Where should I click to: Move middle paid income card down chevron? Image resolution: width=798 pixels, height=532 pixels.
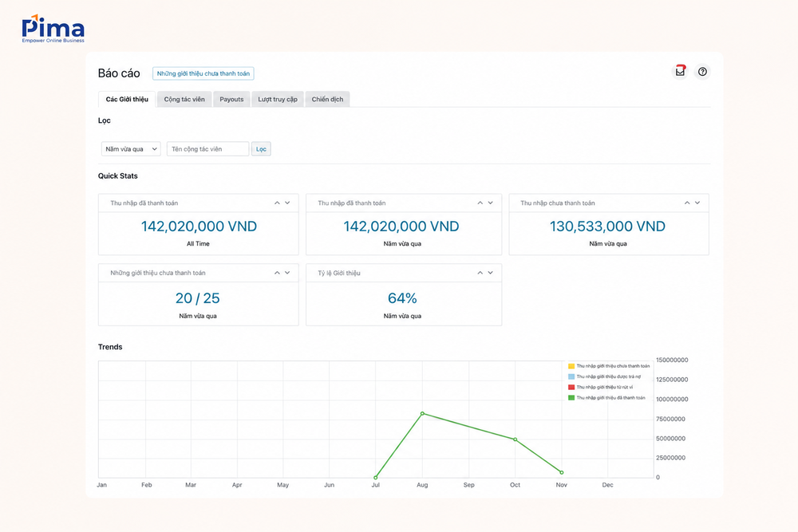(x=491, y=203)
